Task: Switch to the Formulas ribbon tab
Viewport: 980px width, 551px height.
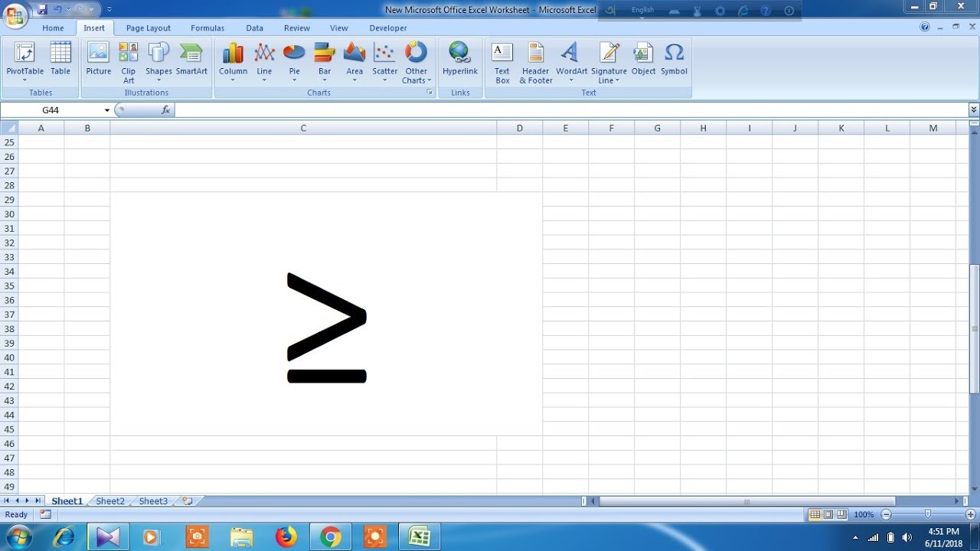Action: [207, 28]
